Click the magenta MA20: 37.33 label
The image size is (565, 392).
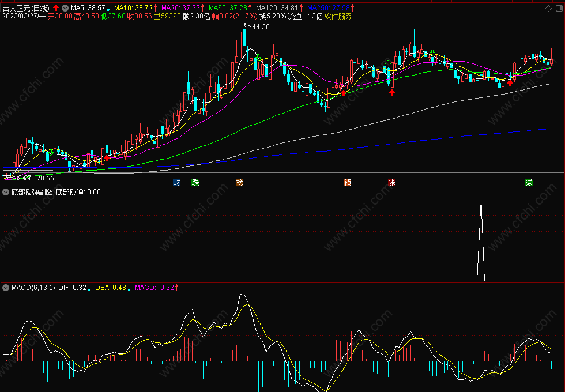pos(180,8)
